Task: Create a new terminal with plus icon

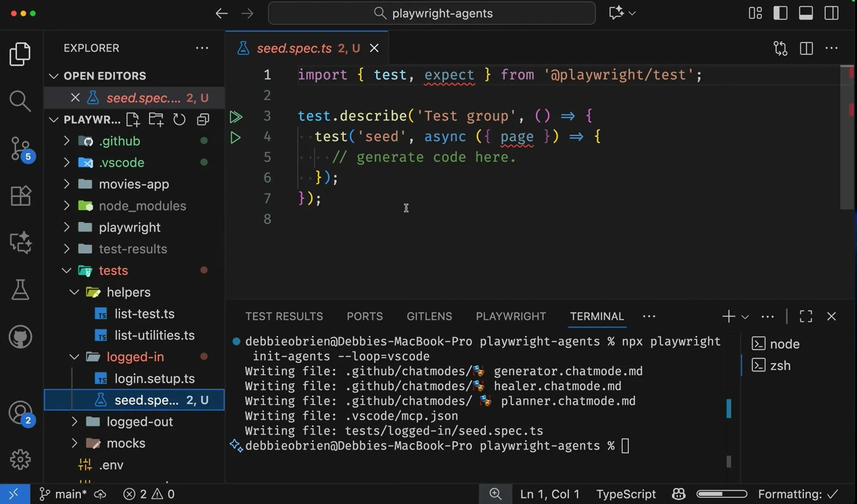Action: point(728,316)
